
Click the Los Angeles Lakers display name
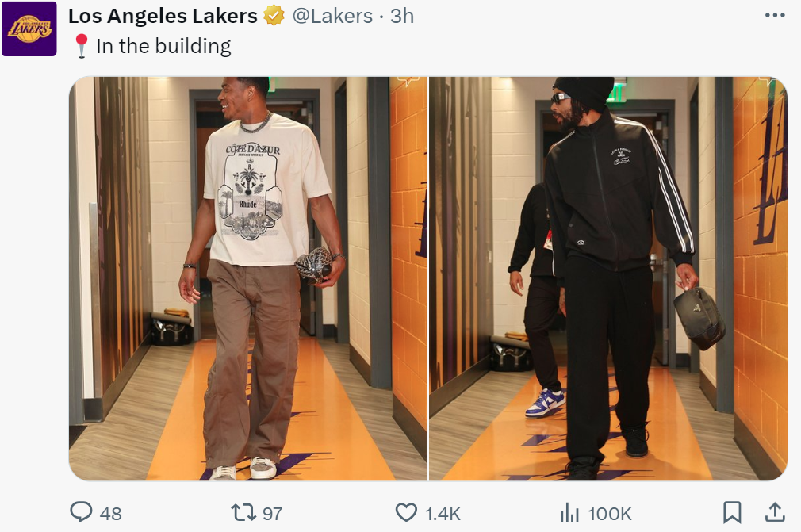(163, 16)
